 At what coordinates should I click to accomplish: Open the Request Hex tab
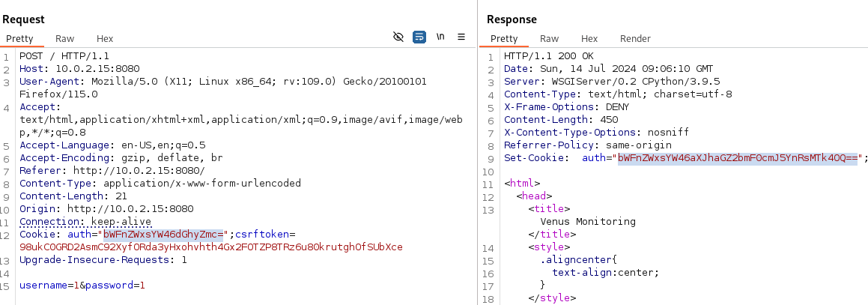(x=105, y=38)
